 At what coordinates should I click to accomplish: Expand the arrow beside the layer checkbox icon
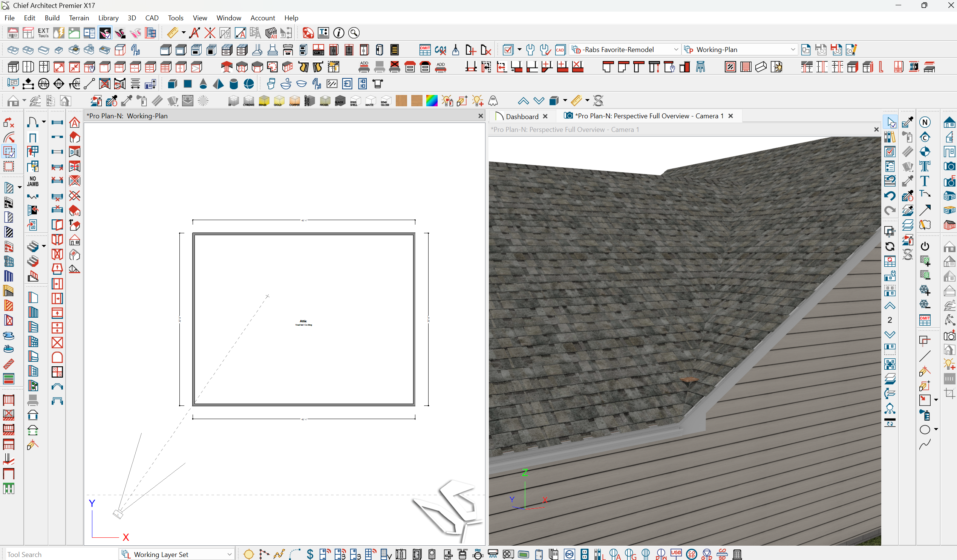[519, 50]
